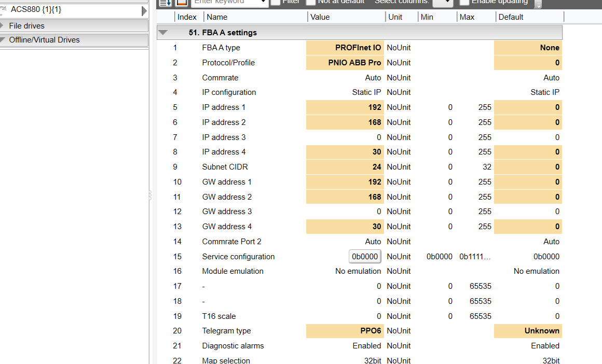Screen dimensions: 602x364
Task: Click the IP address 4 value cell
Action: tap(345, 152)
